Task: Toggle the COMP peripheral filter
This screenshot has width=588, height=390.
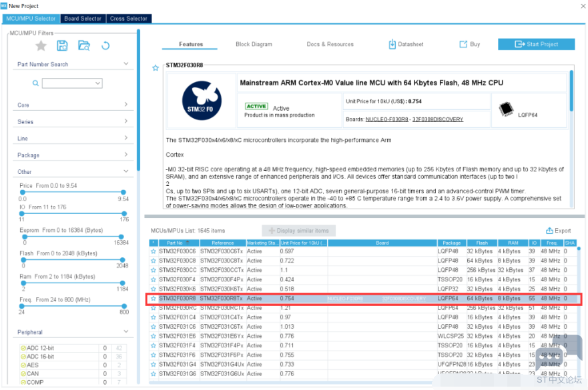Action: pos(23,382)
